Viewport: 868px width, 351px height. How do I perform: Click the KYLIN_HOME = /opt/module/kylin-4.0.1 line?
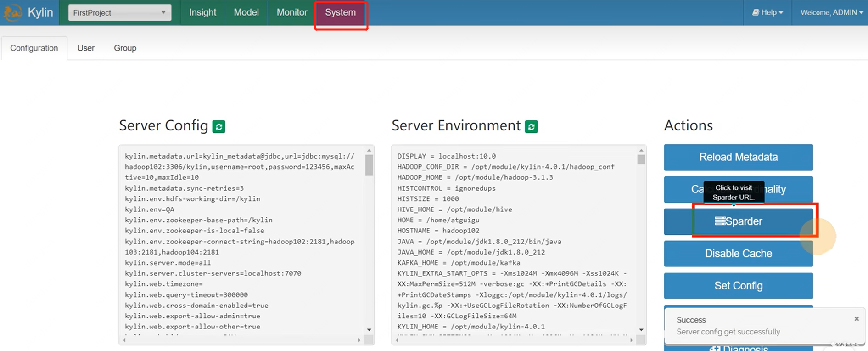[x=471, y=327]
